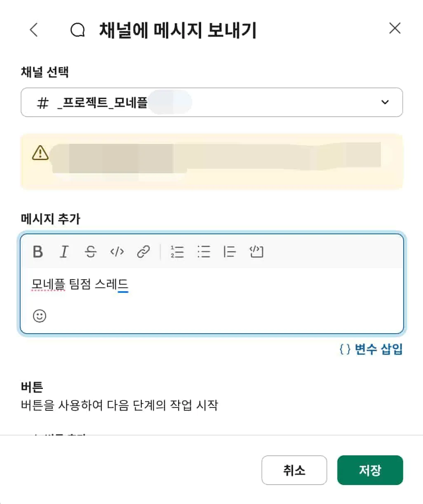Open the emoji picker below the message text
The width and height of the screenshot is (423, 504).
point(39,316)
